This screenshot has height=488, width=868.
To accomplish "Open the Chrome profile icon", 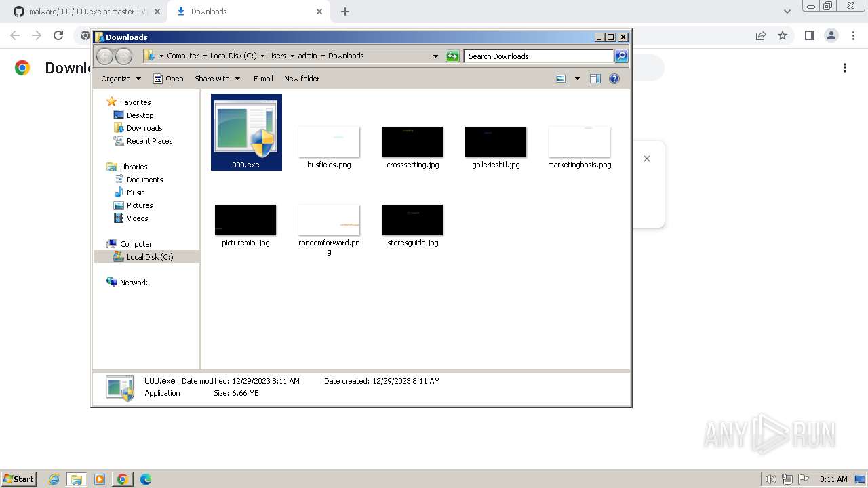I will coord(831,35).
